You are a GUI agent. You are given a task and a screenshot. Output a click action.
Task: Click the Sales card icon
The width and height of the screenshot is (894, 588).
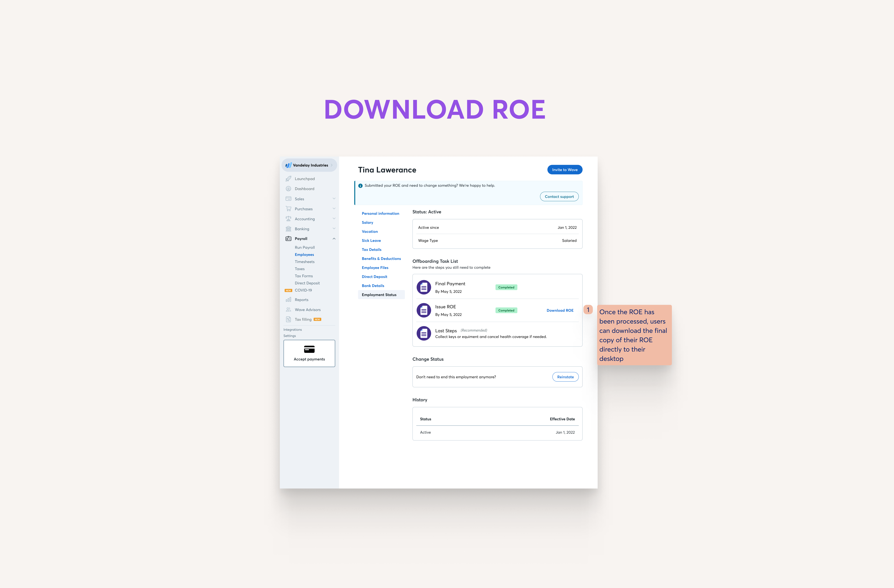pos(288,199)
